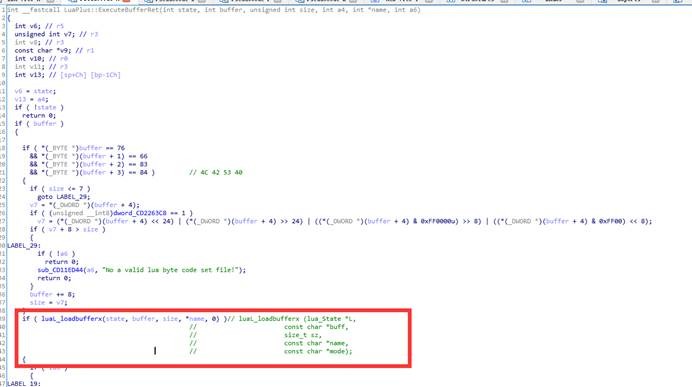Click the 'v6 = state;' assignment

point(35,91)
